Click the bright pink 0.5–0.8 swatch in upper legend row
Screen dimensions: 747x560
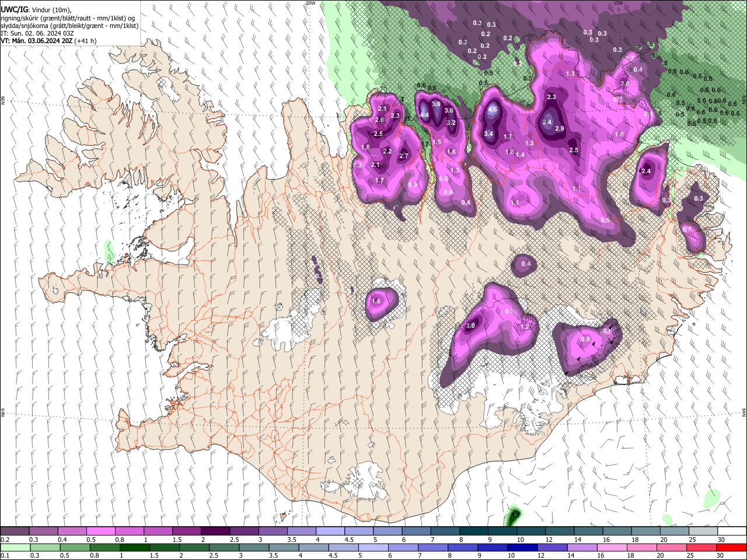click(100, 531)
